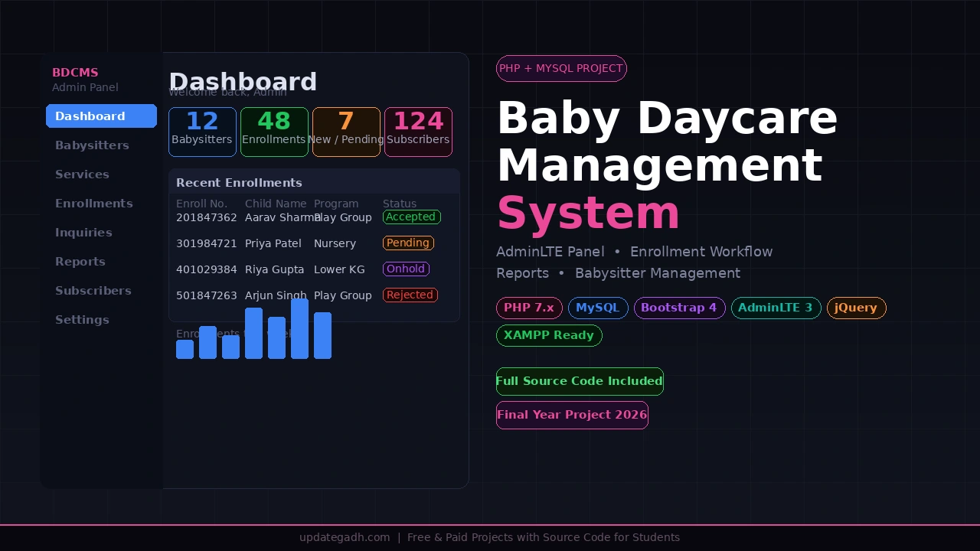Image resolution: width=980 pixels, height=551 pixels.
Task: Click the Pending badge for Priya Patel
Action: coord(408,243)
